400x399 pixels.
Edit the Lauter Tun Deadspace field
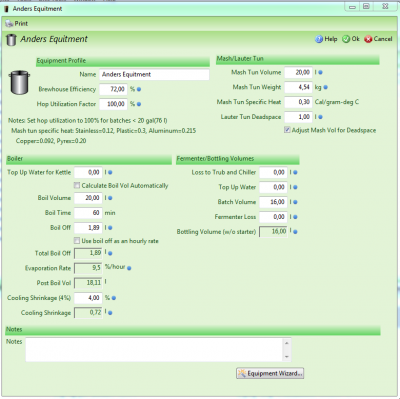pyautogui.click(x=298, y=117)
